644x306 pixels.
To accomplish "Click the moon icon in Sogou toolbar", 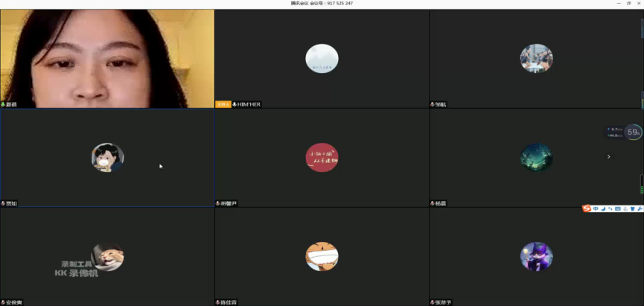I will click(x=603, y=209).
